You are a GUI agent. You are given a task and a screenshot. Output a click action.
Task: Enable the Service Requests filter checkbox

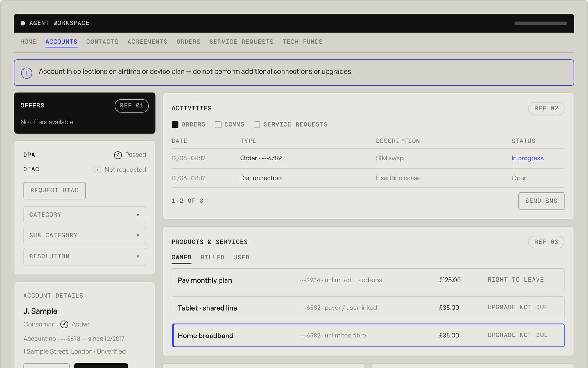[x=257, y=125]
